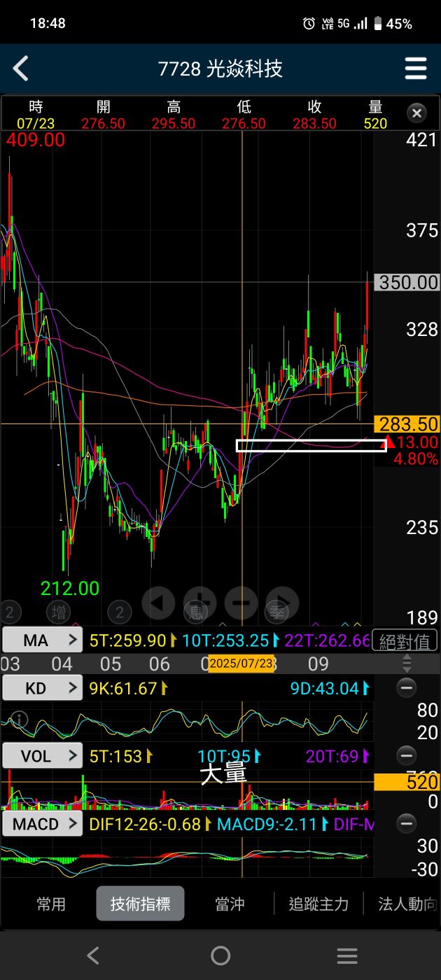Open the VOL indicator selector
Image resolution: width=441 pixels, height=980 pixels.
(43, 756)
